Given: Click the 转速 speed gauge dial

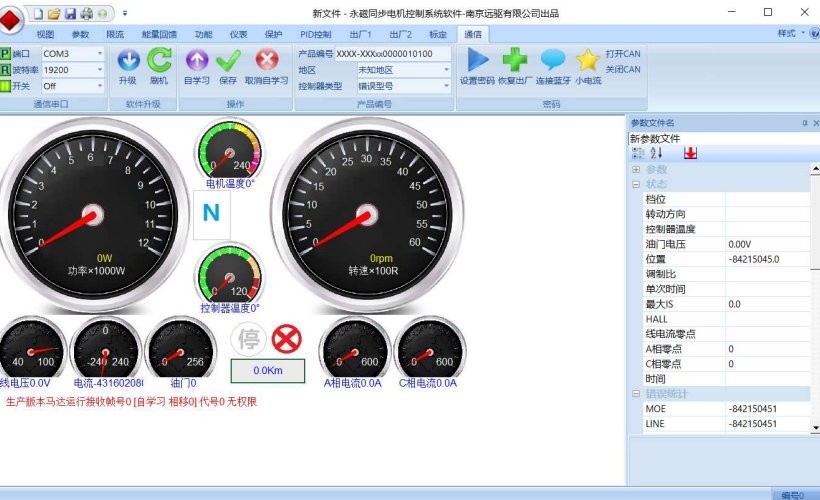Looking at the screenshot, I should pyautogui.click(x=367, y=215).
